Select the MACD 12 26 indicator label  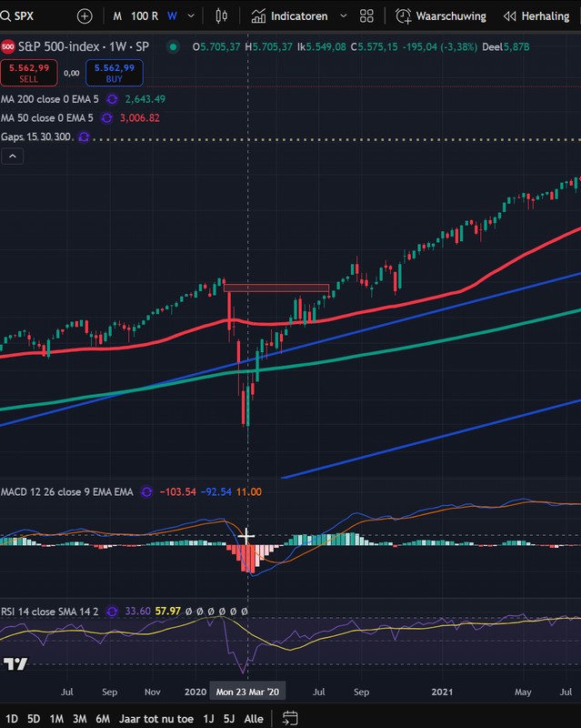67,491
